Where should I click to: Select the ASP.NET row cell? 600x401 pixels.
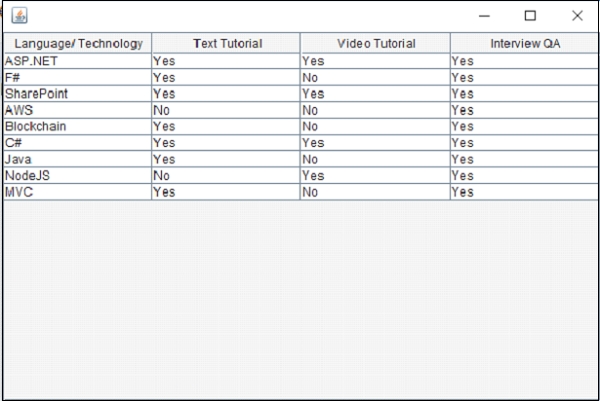pos(77,61)
